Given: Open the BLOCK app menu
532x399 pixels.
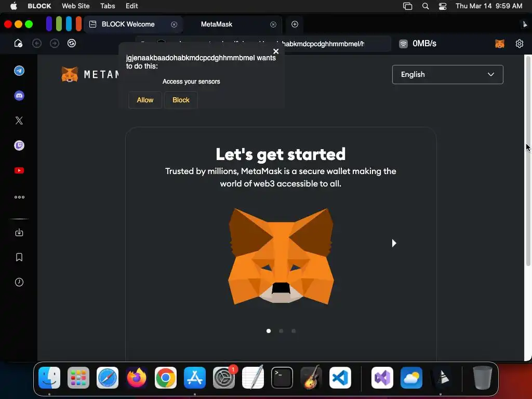Looking at the screenshot, I should point(39,6).
